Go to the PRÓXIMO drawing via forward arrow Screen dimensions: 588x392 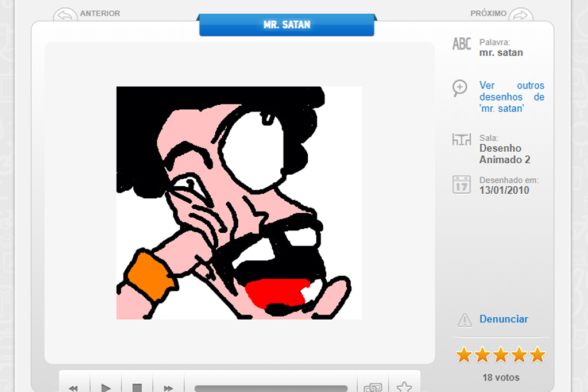point(521,14)
